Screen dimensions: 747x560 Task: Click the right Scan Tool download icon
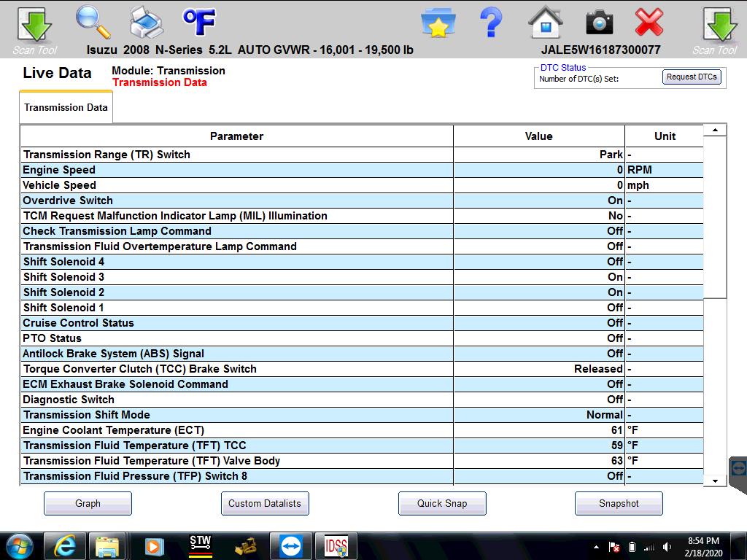click(719, 25)
